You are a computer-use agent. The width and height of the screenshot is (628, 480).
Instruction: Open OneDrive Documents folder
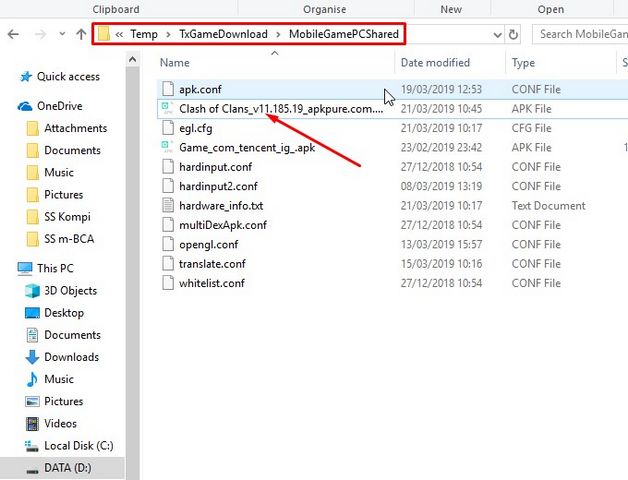72,150
